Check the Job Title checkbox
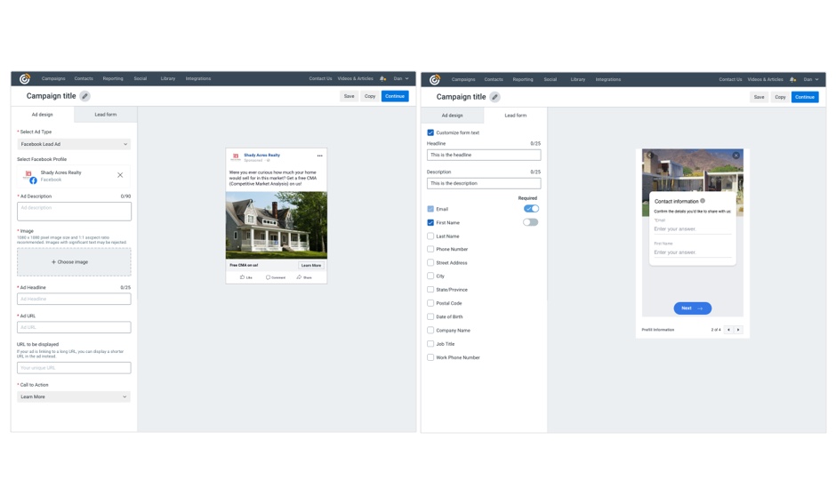Screen dimensions: 836x504 click(430, 344)
